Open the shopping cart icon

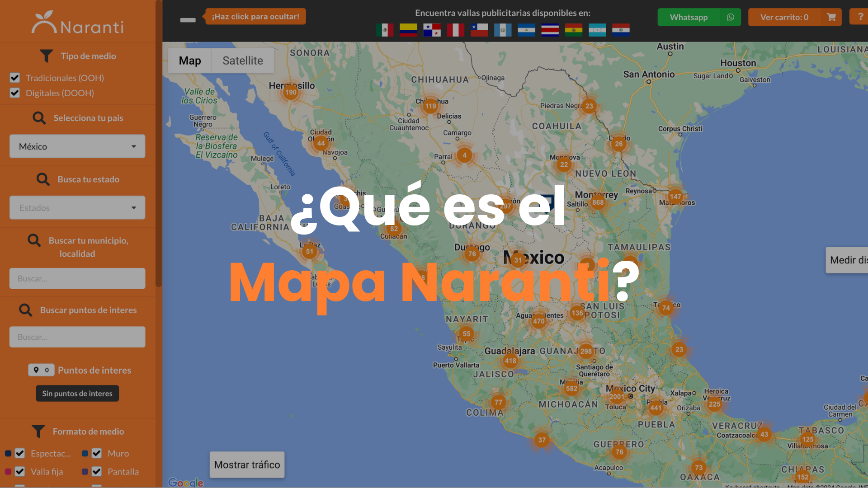point(831,17)
